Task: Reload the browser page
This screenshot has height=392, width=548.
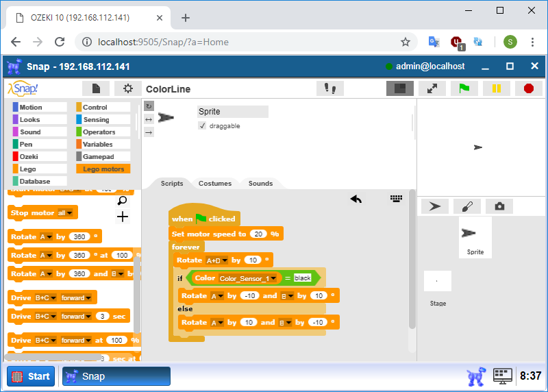Action: (x=60, y=42)
